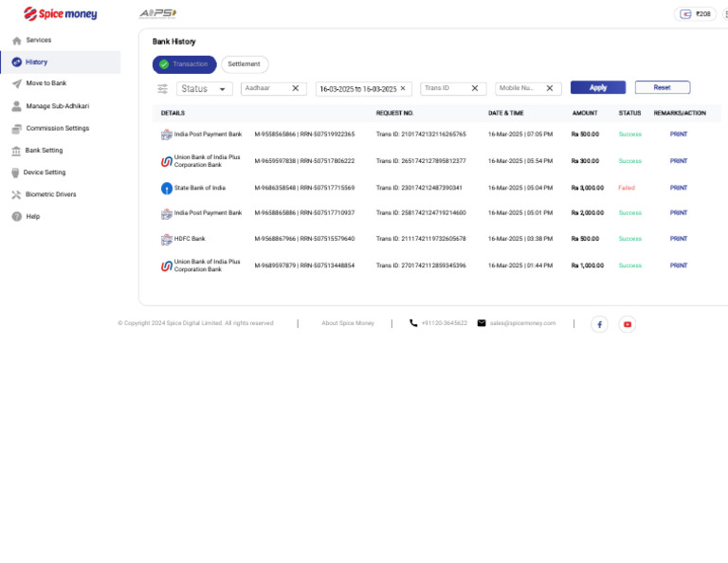The image size is (728, 563).
Task: Expand the Status dropdown filter
Action: (205, 89)
